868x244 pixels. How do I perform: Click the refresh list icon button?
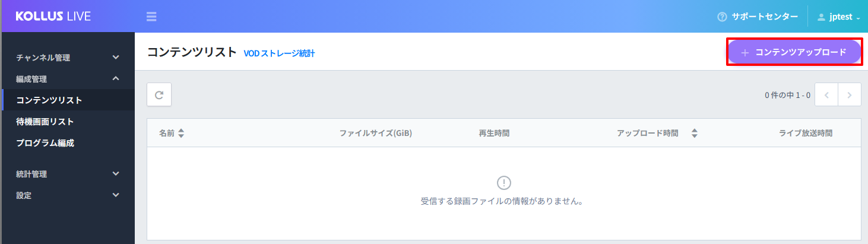[x=159, y=94]
